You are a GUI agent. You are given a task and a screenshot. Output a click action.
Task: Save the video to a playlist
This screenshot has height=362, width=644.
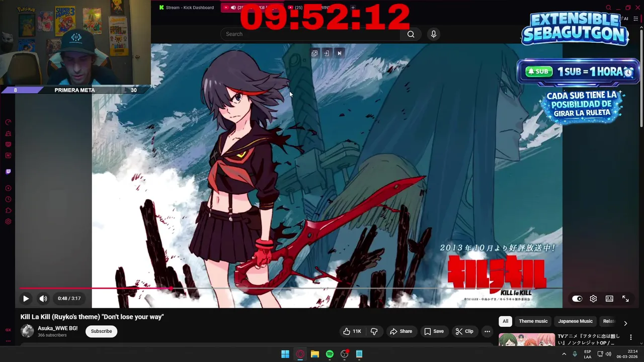tap(434, 331)
